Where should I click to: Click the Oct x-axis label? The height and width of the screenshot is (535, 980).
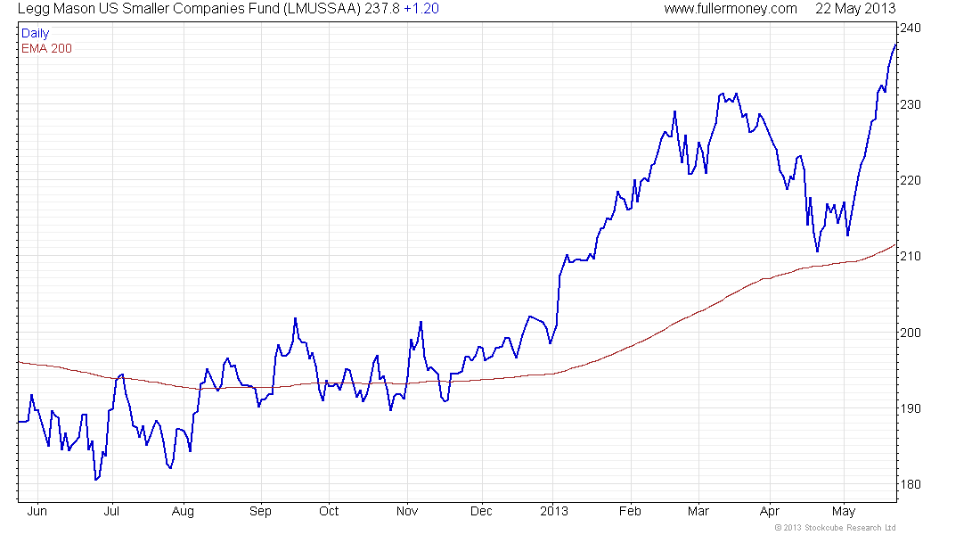pyautogui.click(x=329, y=511)
